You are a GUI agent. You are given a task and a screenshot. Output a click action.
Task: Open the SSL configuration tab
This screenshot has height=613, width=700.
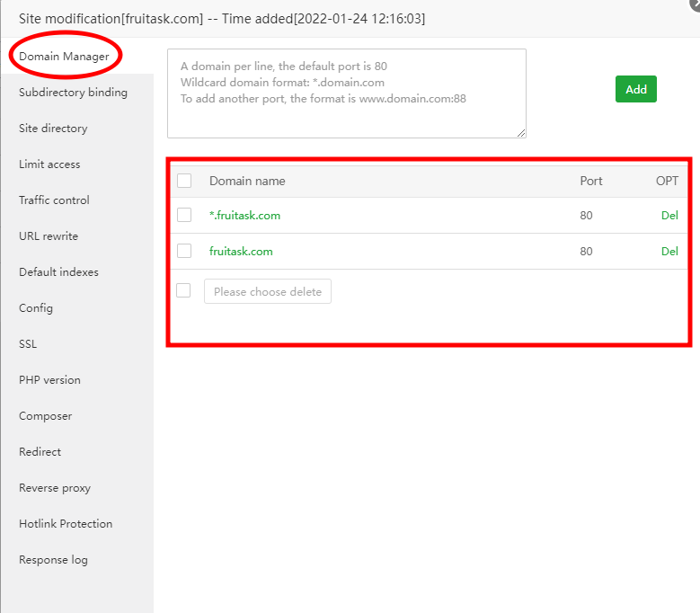(28, 344)
